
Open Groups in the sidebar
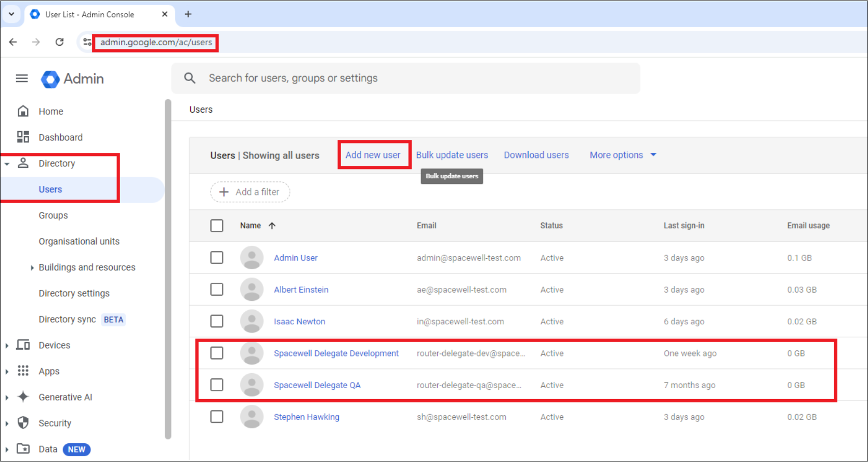53,215
